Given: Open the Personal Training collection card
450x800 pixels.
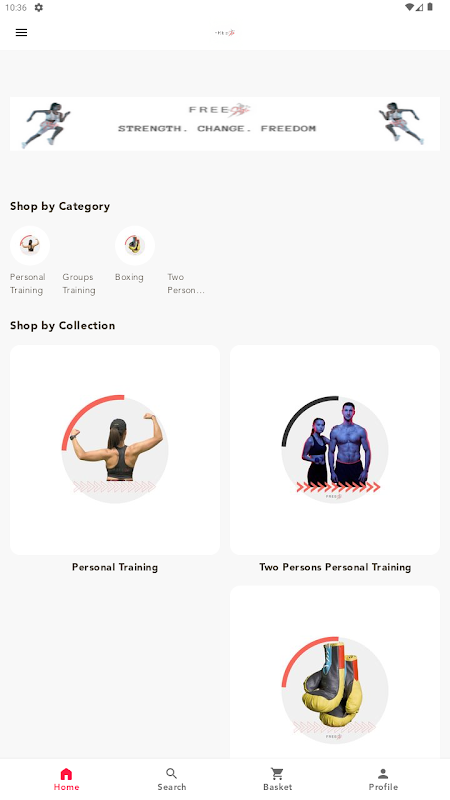Looking at the screenshot, I should [x=115, y=450].
